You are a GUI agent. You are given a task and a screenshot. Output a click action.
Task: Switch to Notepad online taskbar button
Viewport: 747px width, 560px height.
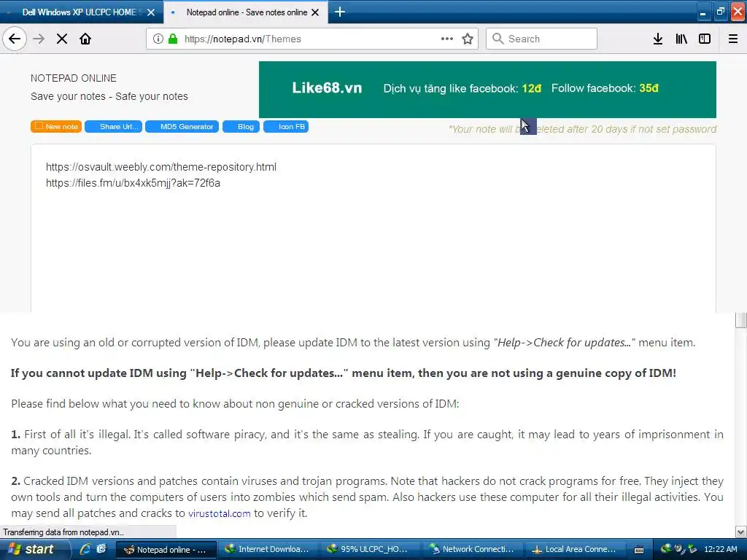pyautogui.click(x=166, y=550)
